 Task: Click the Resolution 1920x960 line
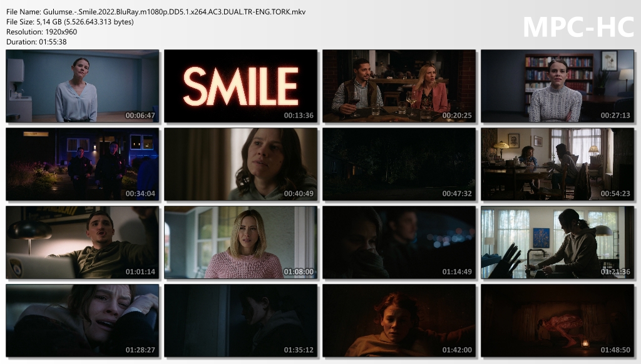[41, 32]
